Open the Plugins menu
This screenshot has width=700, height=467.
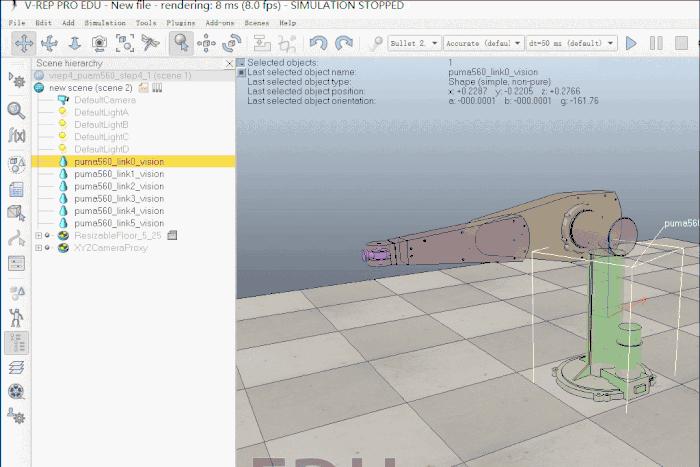[181, 22]
